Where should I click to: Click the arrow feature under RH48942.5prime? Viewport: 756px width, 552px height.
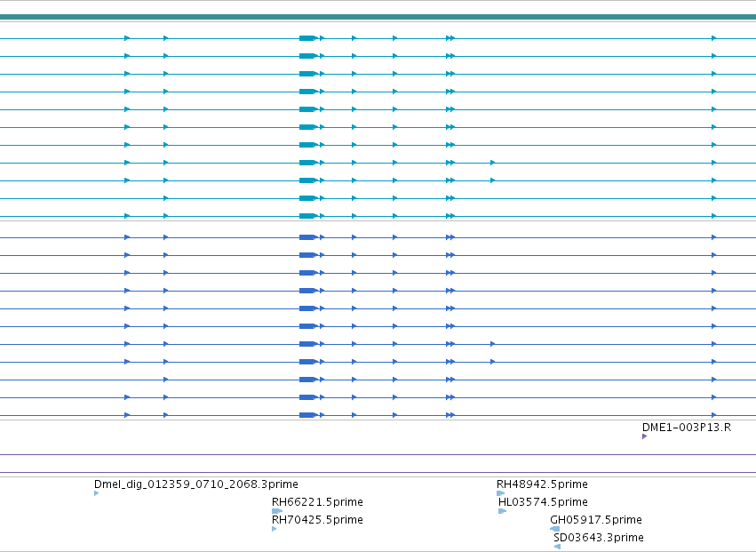[500, 493]
